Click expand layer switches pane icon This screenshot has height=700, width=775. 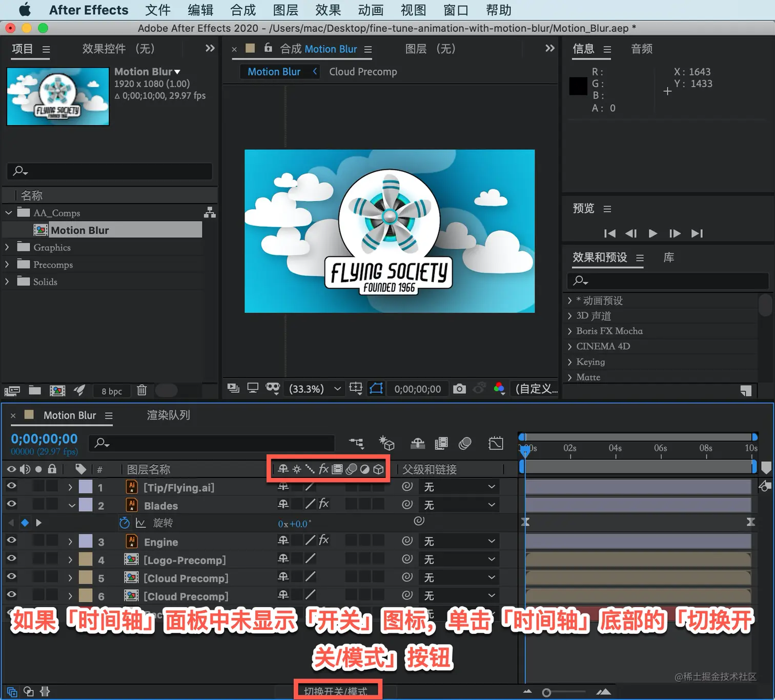coord(12,692)
